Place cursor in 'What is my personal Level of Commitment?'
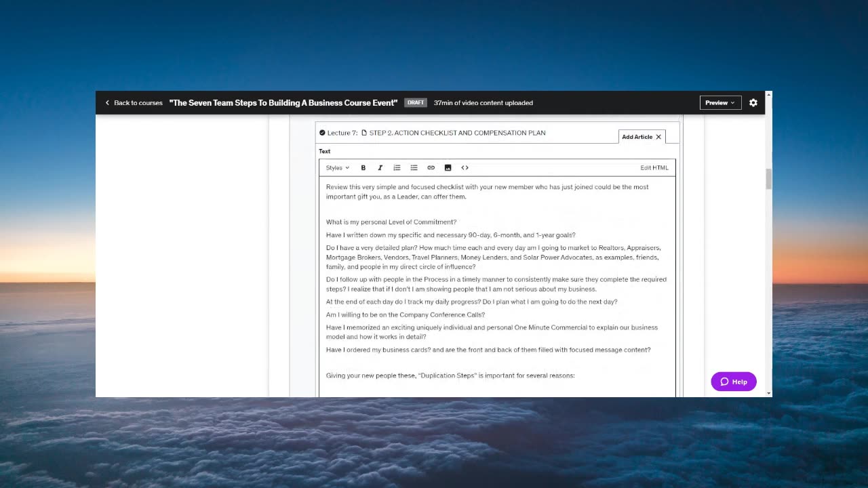This screenshot has height=488, width=868. (x=391, y=222)
